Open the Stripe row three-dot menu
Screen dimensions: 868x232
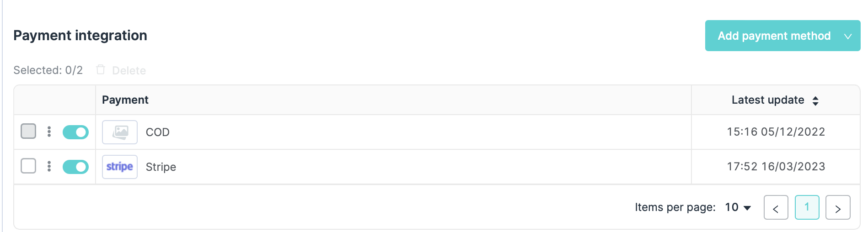[x=49, y=166]
